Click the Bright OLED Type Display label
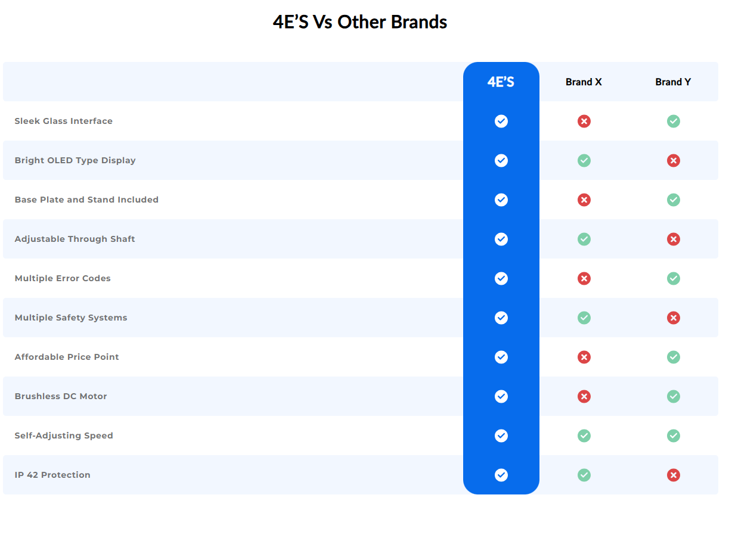The image size is (732, 560). pyautogui.click(x=75, y=160)
